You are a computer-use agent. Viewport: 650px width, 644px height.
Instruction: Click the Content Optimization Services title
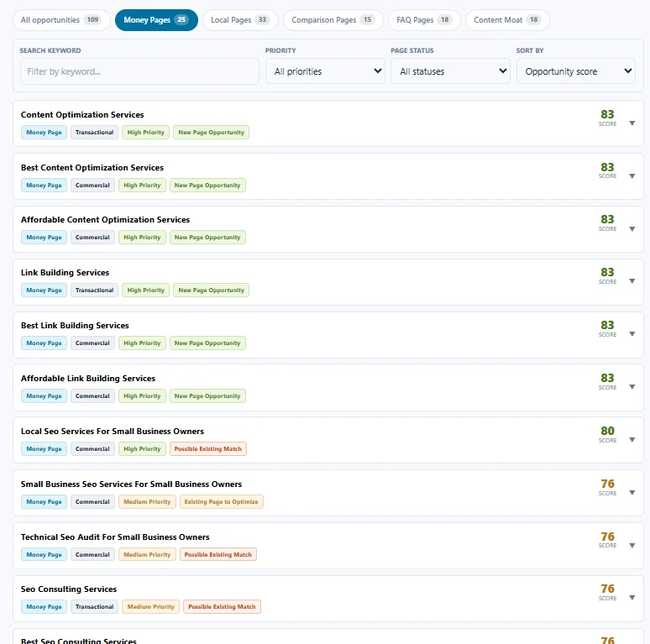[82, 115]
